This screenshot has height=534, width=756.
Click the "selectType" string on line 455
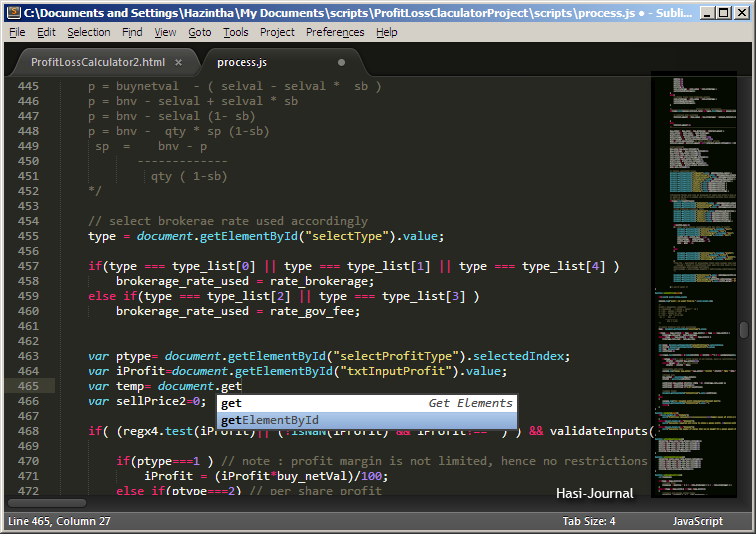tap(347, 236)
